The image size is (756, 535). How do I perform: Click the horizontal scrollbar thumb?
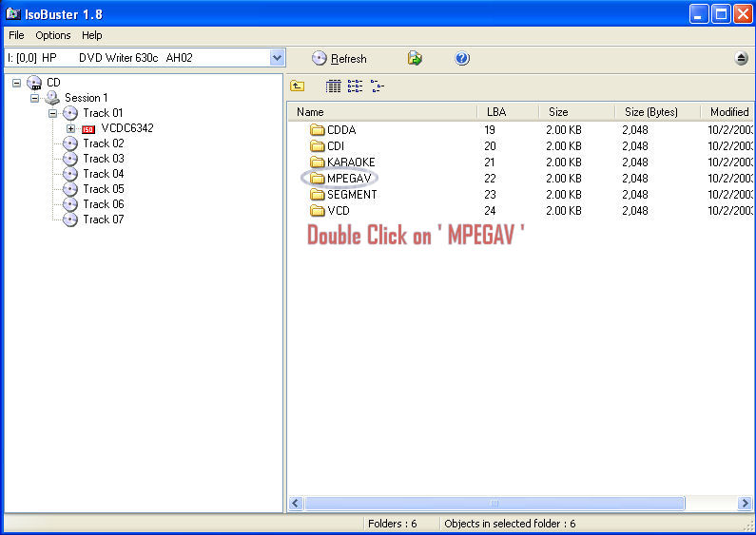click(x=494, y=504)
